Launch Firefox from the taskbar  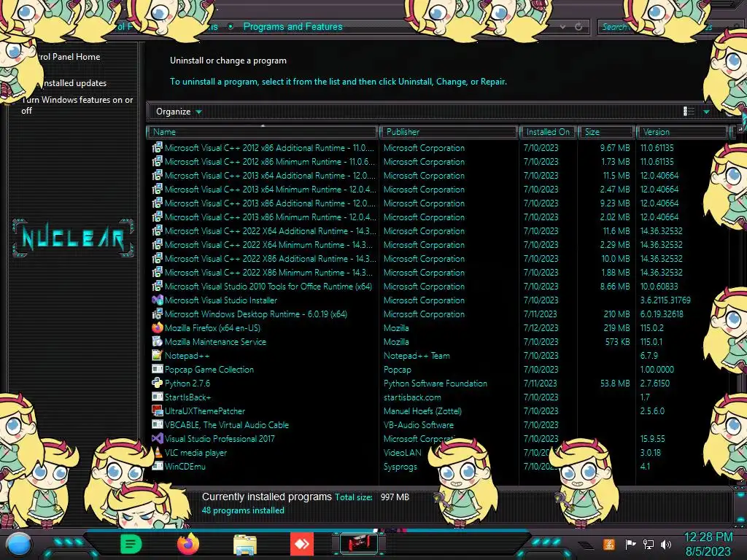click(187, 544)
